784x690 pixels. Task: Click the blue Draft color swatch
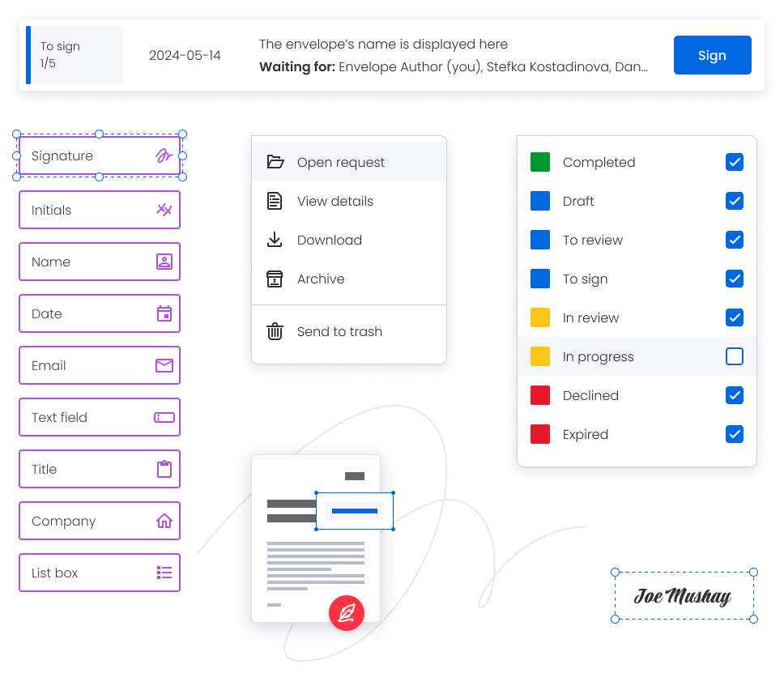click(540, 201)
